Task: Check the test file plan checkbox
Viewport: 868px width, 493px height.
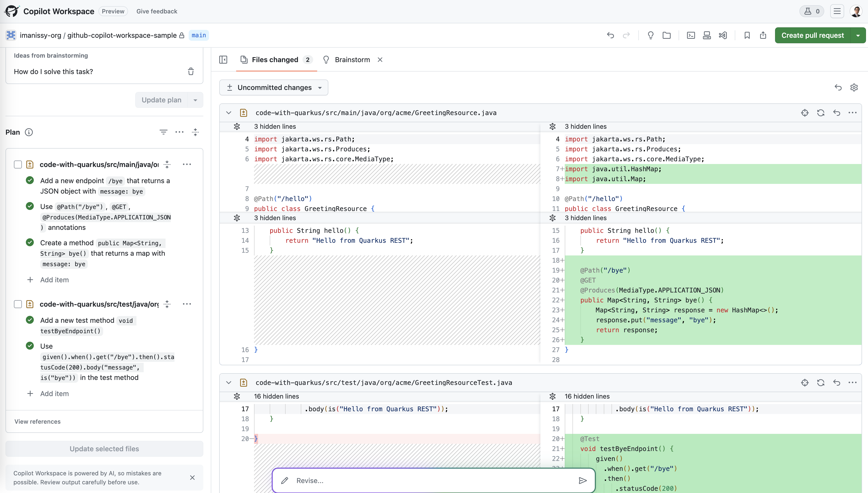Action: point(18,304)
